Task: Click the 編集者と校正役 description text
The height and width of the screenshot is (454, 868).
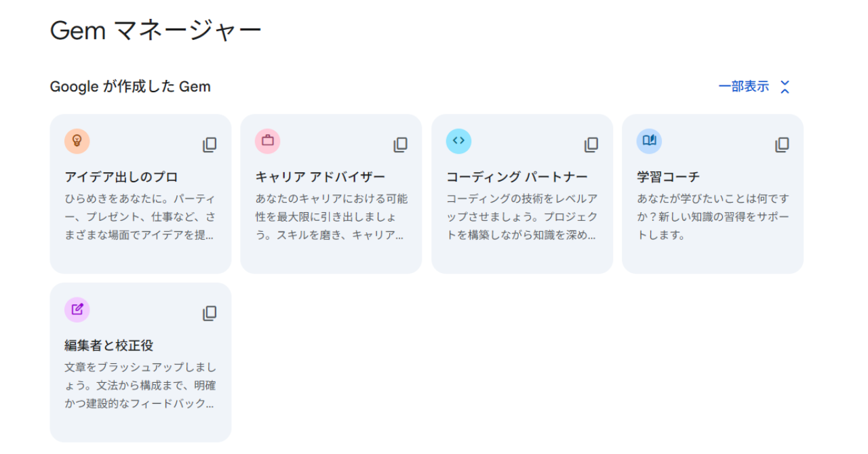Action: coord(140,386)
